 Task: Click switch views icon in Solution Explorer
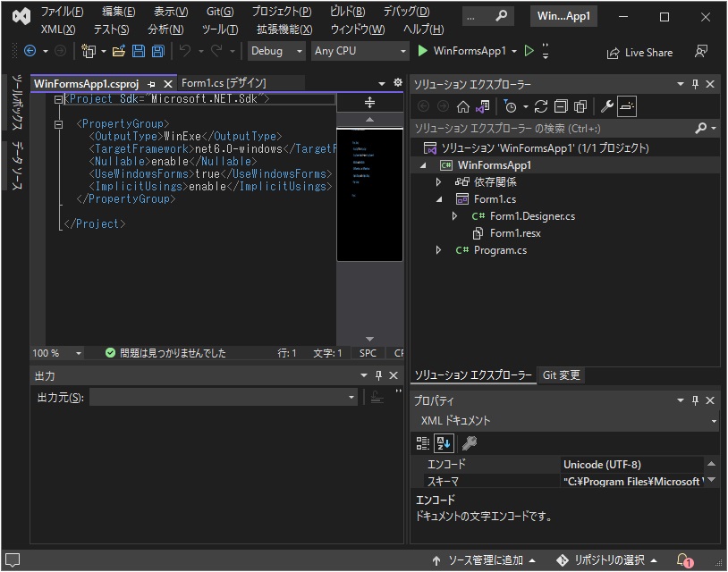point(483,106)
